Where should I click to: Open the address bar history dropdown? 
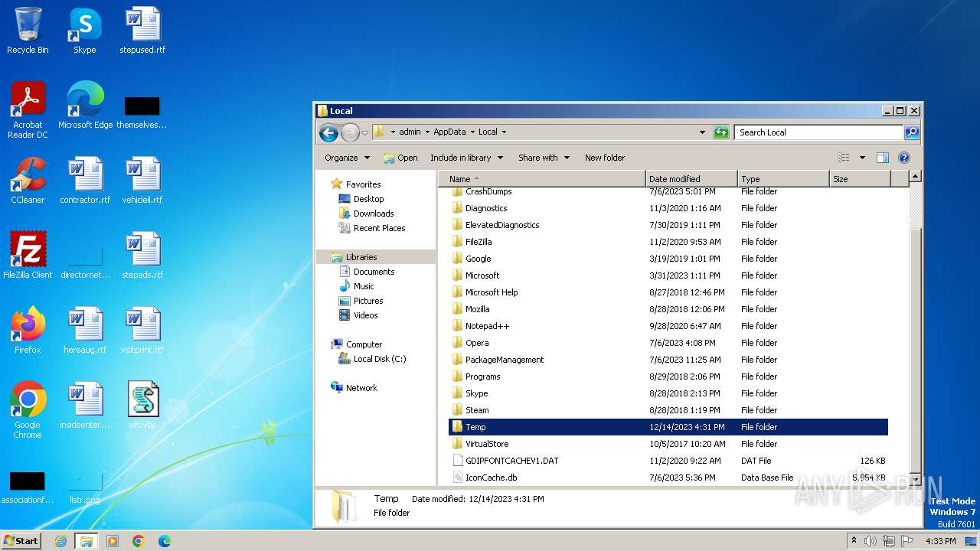tap(702, 132)
